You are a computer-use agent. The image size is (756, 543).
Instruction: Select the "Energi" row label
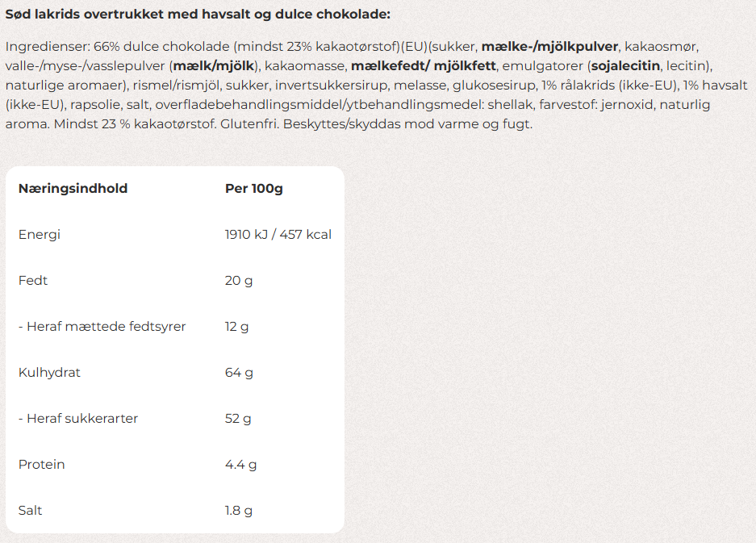coord(39,235)
